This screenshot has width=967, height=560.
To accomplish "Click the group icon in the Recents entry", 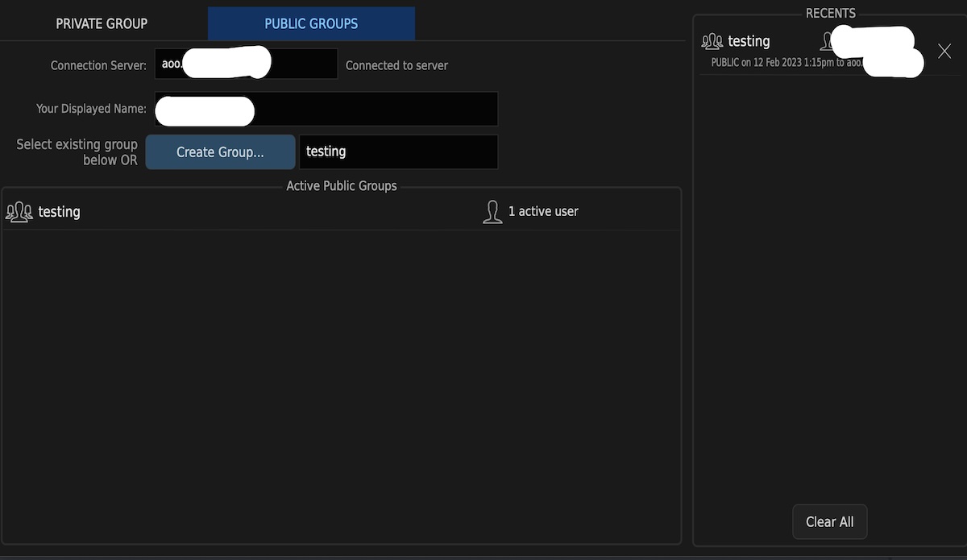I will coord(712,41).
